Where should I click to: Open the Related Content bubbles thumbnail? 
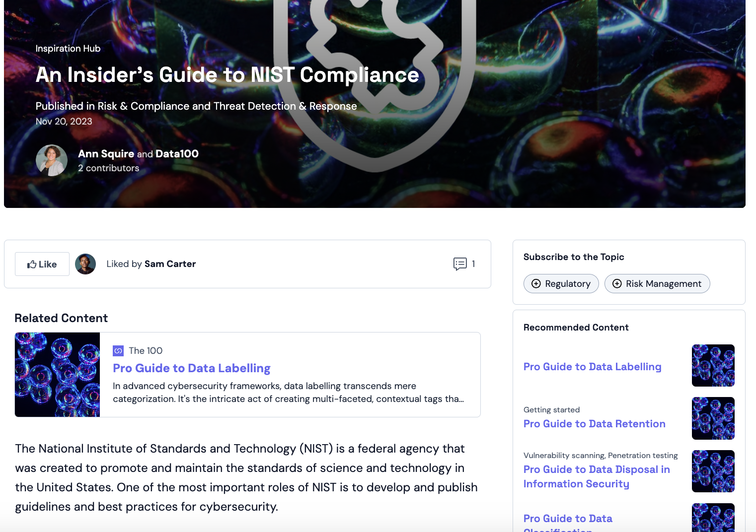(x=58, y=375)
